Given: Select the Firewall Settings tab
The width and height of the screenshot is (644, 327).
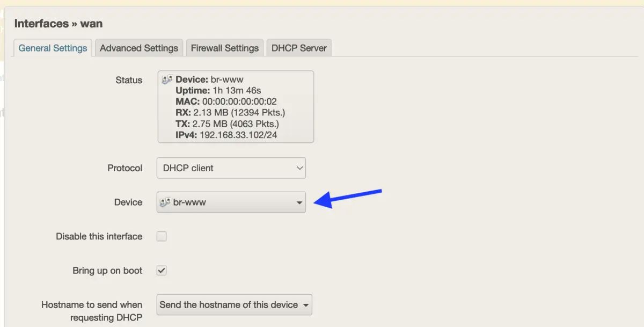Looking at the screenshot, I should [x=225, y=48].
